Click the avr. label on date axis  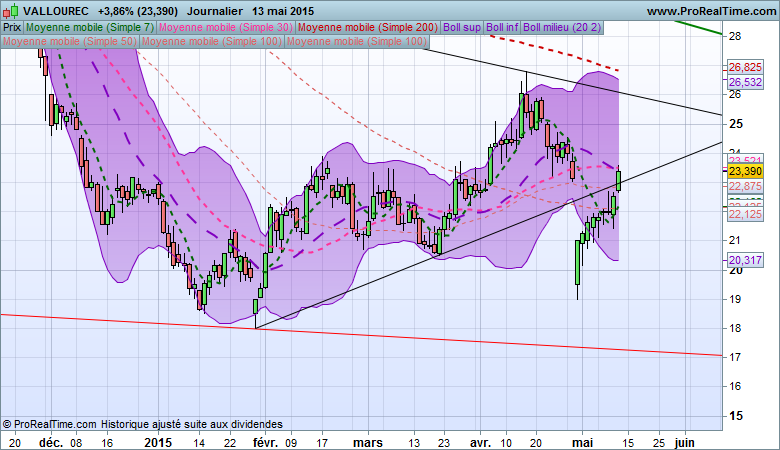point(481,443)
